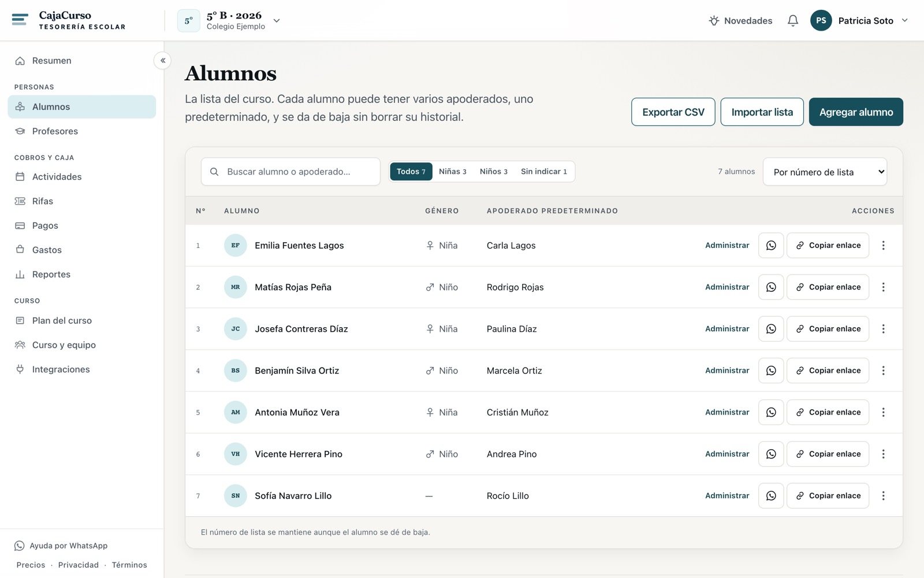
Task: Open more actions for Benjamín Silva Ortiz
Action: (x=883, y=370)
